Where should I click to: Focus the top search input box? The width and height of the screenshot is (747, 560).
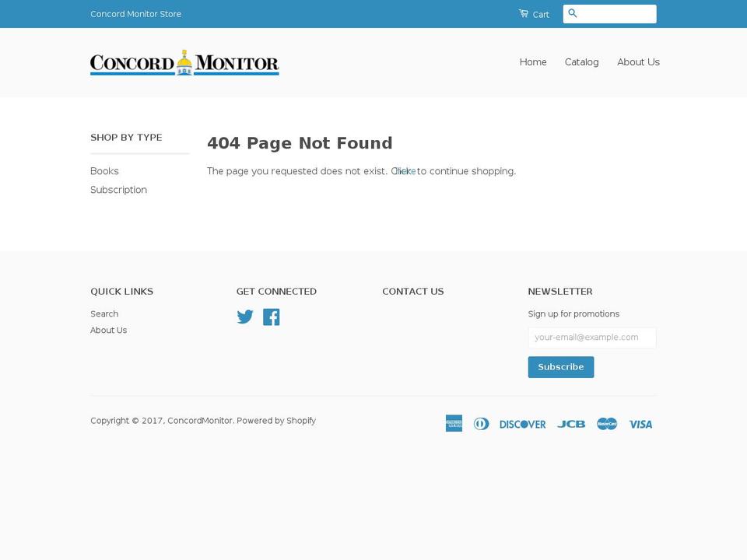click(x=609, y=14)
